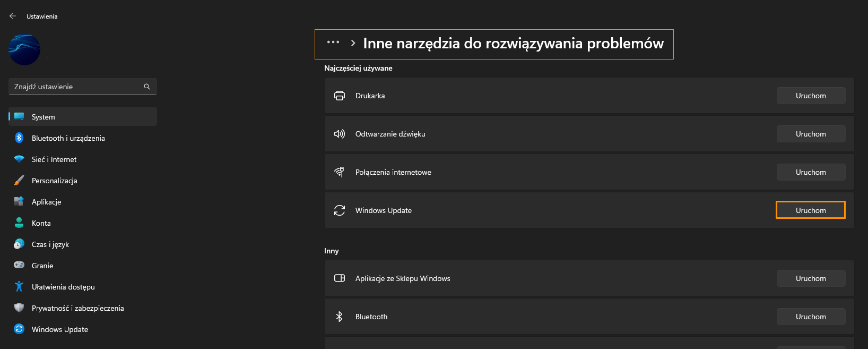Click the Windows Update sidebar sync icon
Screen dimensions: 868x349
pyautogui.click(x=19, y=329)
